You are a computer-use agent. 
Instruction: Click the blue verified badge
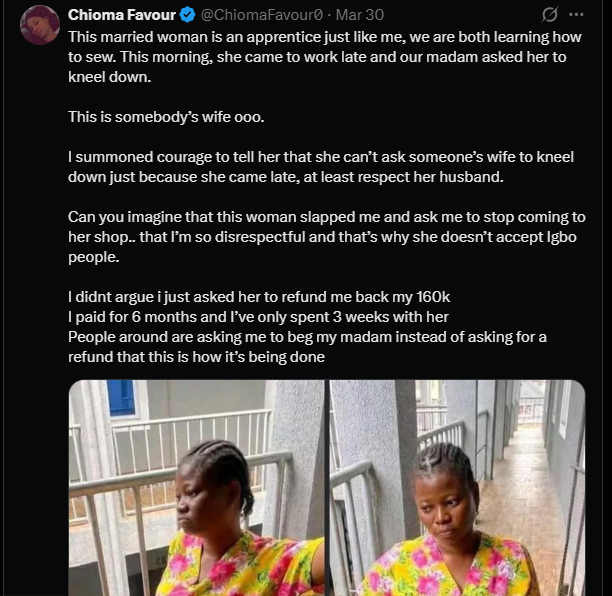(186, 16)
